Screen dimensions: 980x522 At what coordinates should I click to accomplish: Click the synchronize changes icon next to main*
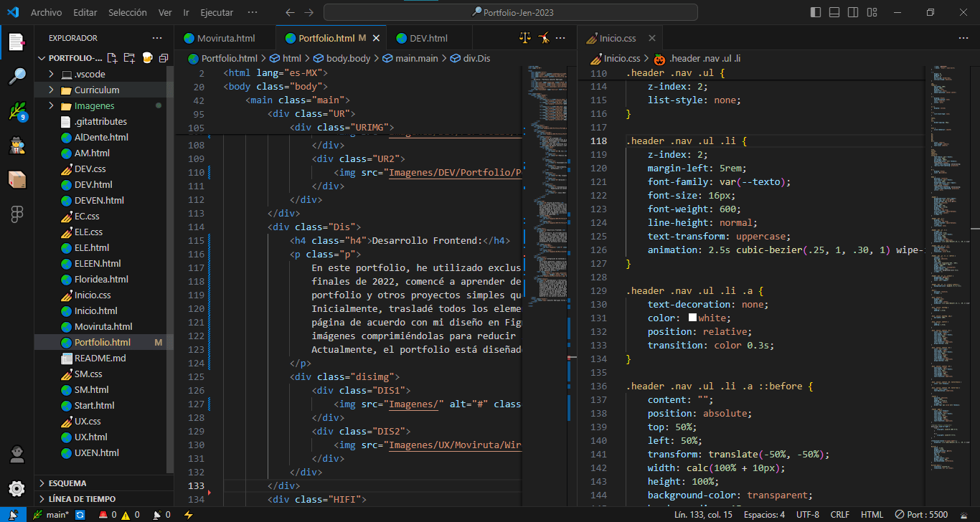tap(79, 514)
